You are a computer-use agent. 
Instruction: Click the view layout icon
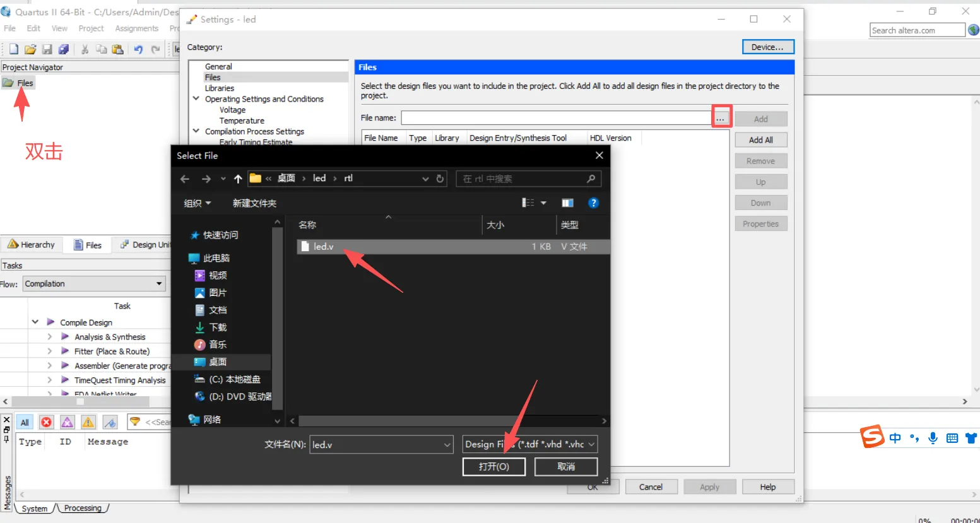click(x=528, y=203)
